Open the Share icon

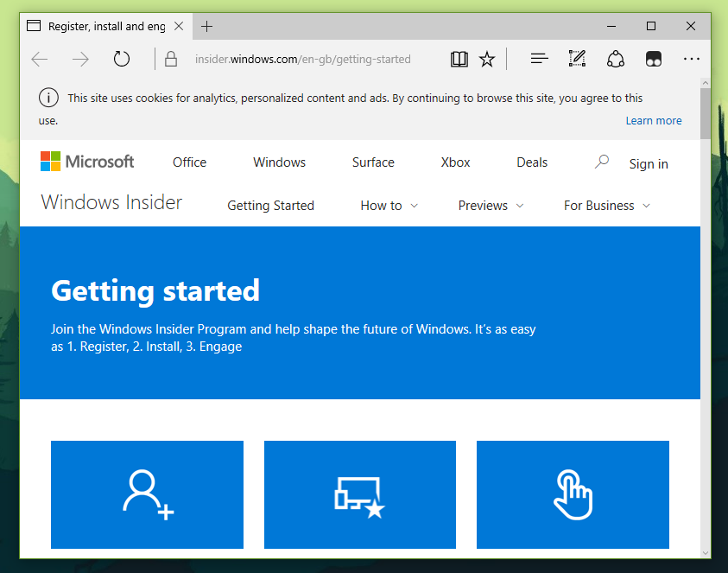tap(616, 59)
